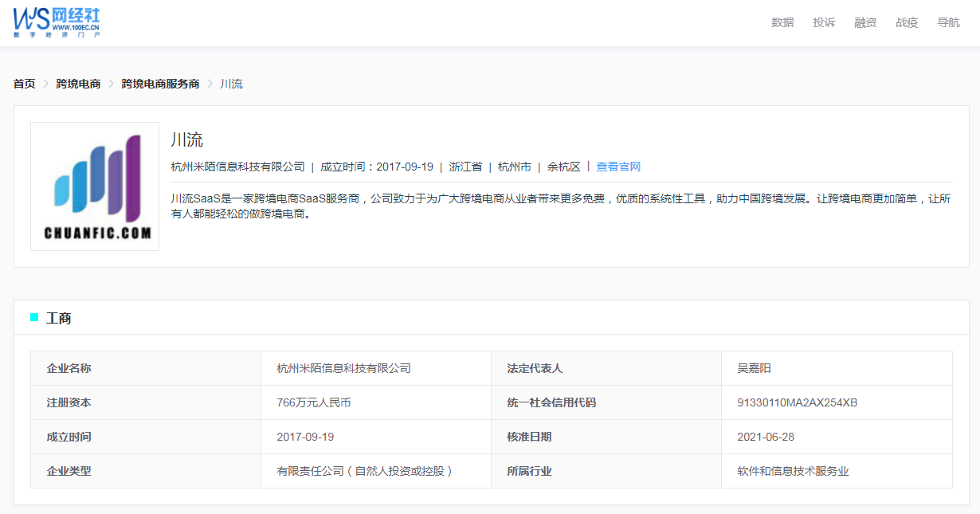980x514 pixels.
Task: Click the 余杭区 district text
Action: (564, 167)
